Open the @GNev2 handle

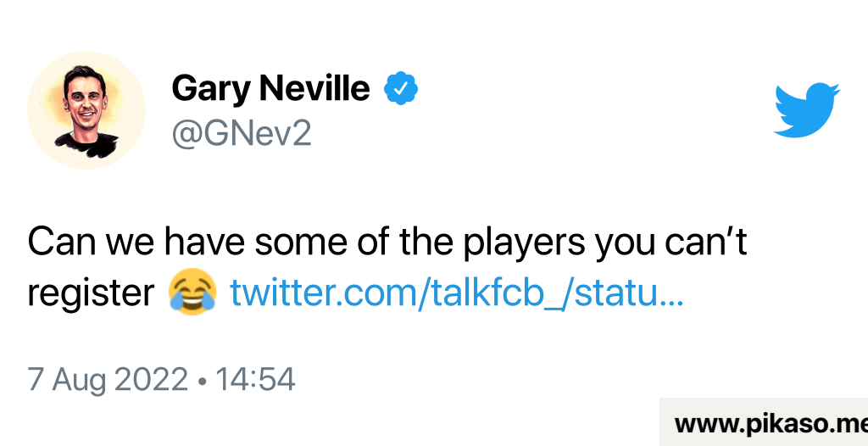click(x=242, y=133)
